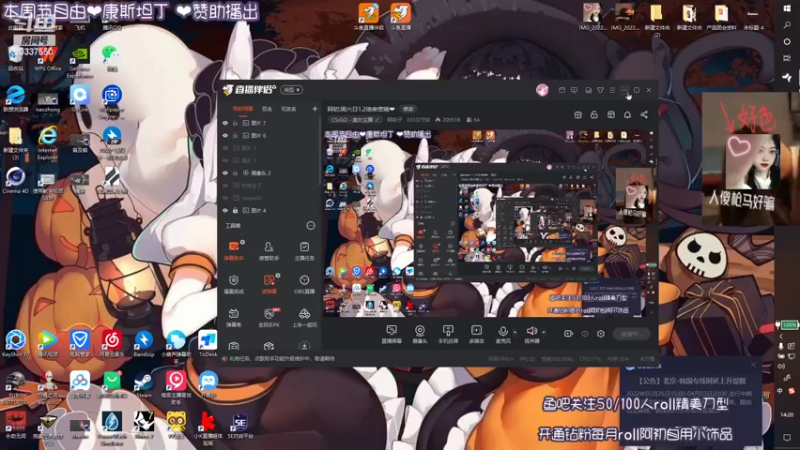Toggle preview eye icon beside settings gear
This screenshot has width=800, height=450.
tap(585, 334)
